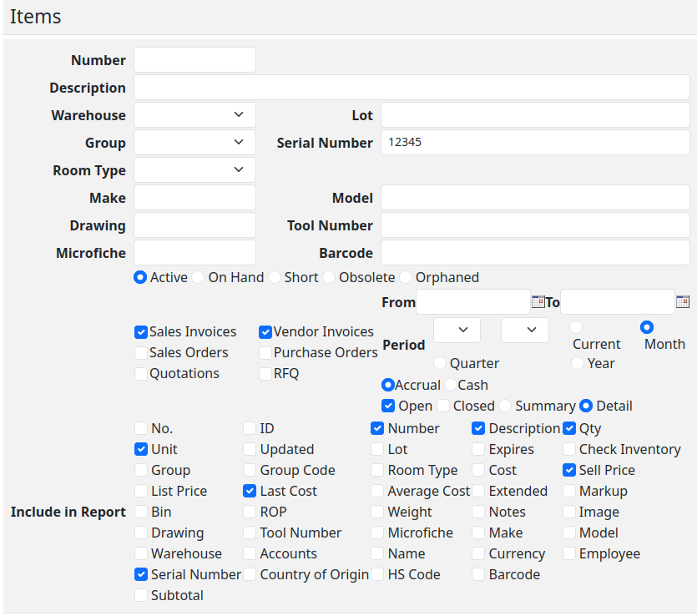Open the first Period dropdown
Viewport: 697px width, 616px height.
(x=456, y=330)
